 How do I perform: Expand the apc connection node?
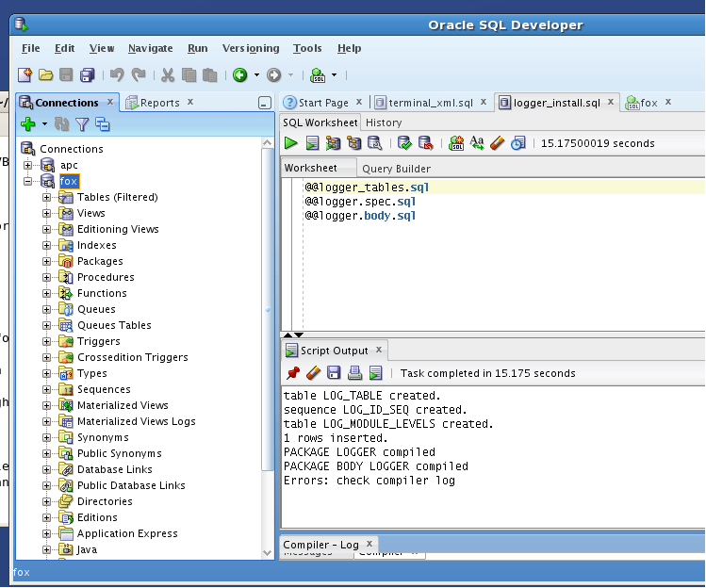[x=28, y=165]
